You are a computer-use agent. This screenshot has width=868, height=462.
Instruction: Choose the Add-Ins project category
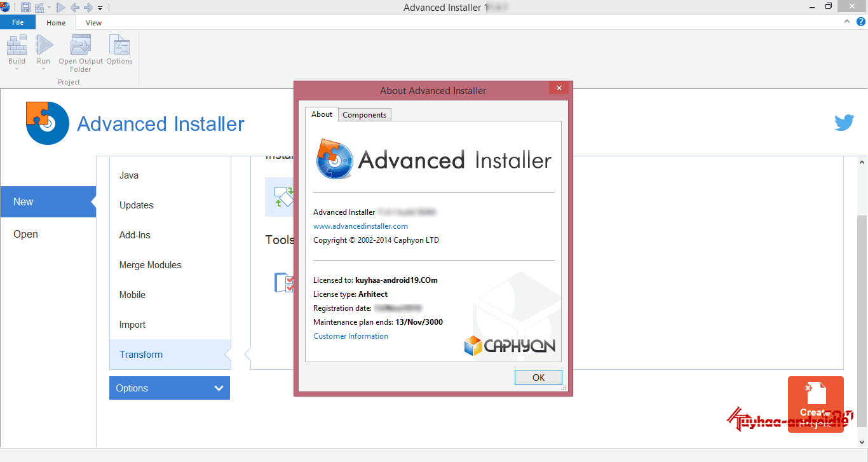point(170,235)
